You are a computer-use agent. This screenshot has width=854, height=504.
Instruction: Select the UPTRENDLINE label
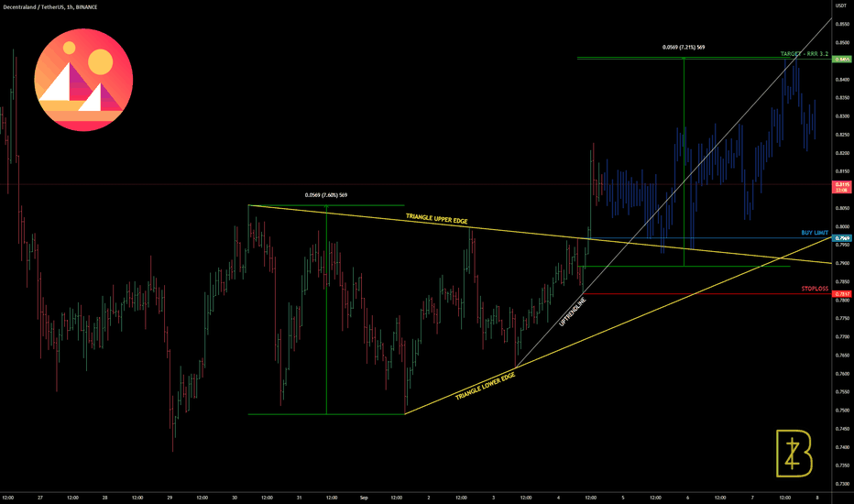[x=573, y=312]
